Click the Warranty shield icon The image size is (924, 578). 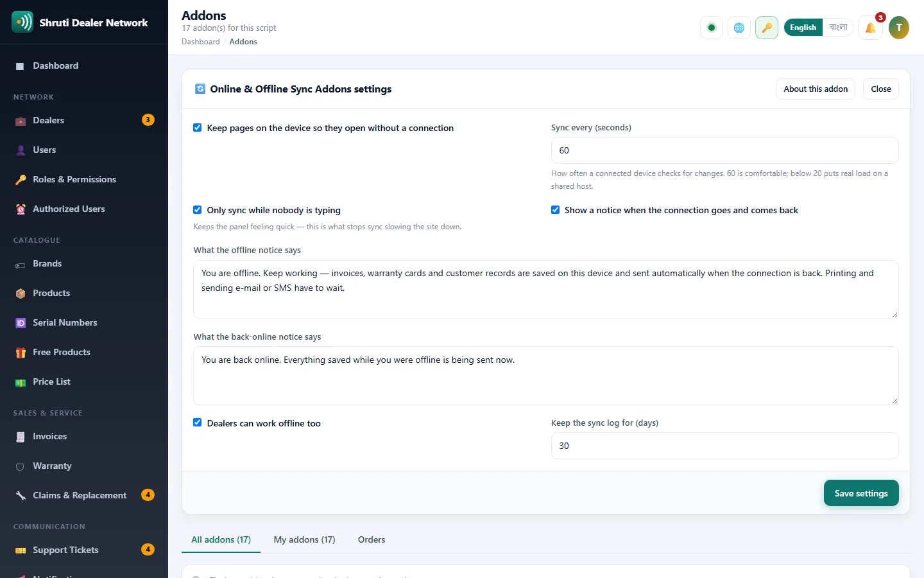[21, 466]
